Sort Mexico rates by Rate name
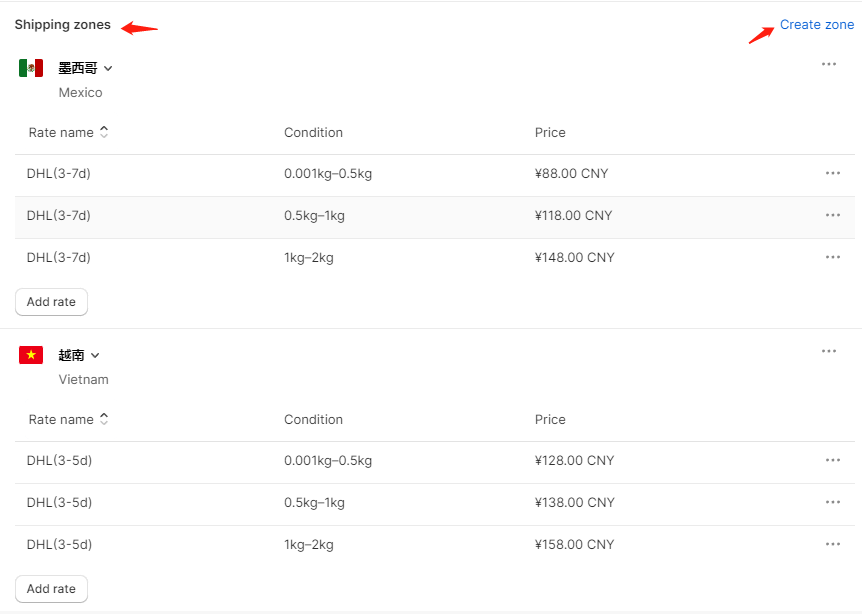The width and height of the screenshot is (862, 614). pyautogui.click(x=68, y=132)
